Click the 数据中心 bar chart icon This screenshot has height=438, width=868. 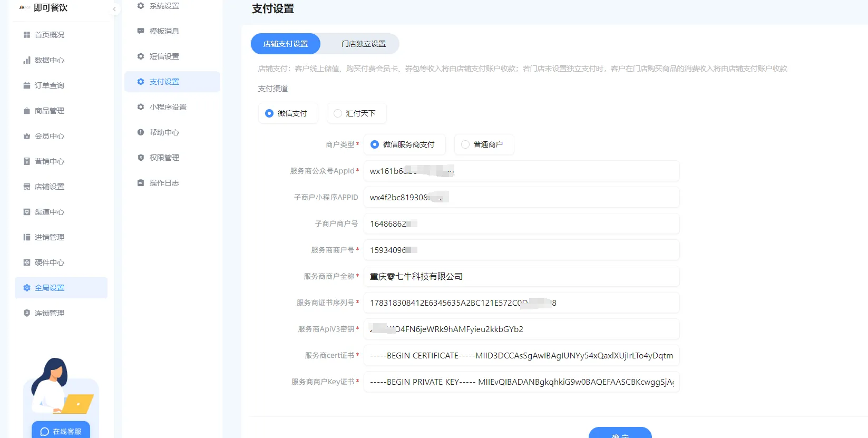(27, 60)
